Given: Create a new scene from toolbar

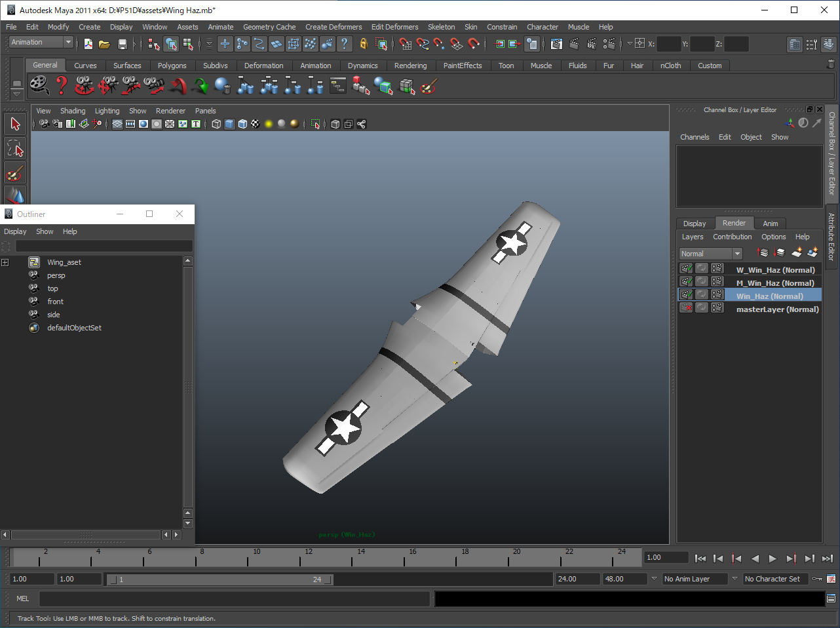Looking at the screenshot, I should pos(88,44).
